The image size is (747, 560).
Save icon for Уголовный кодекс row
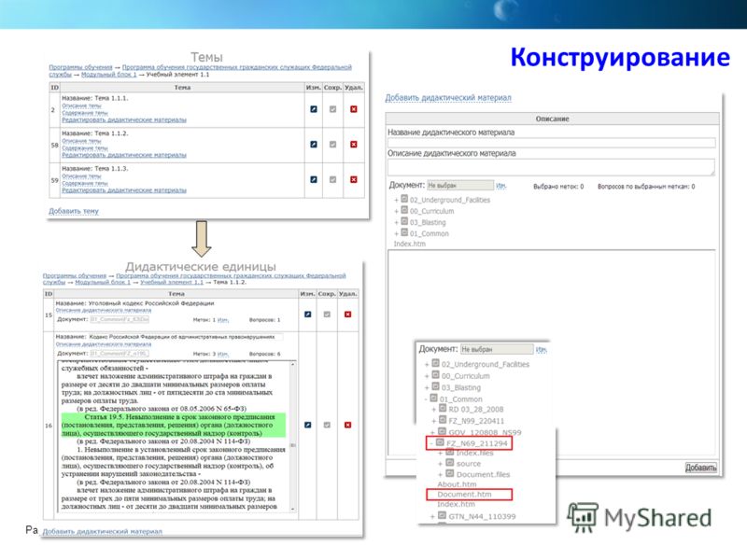pyautogui.click(x=327, y=315)
